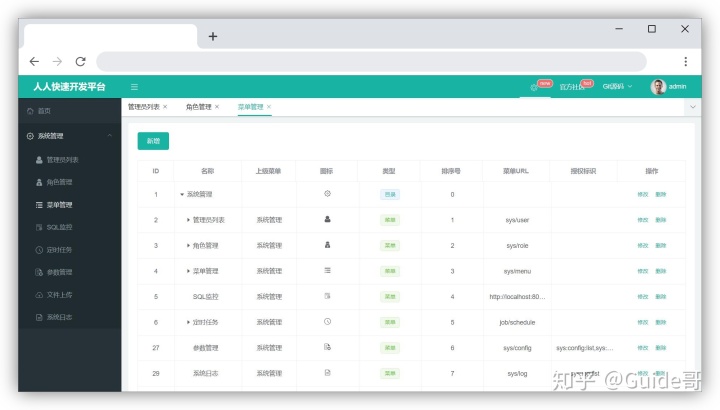Click the 菜单管理 list icon in sidebar
This screenshot has height=410, width=720.
[x=39, y=205]
